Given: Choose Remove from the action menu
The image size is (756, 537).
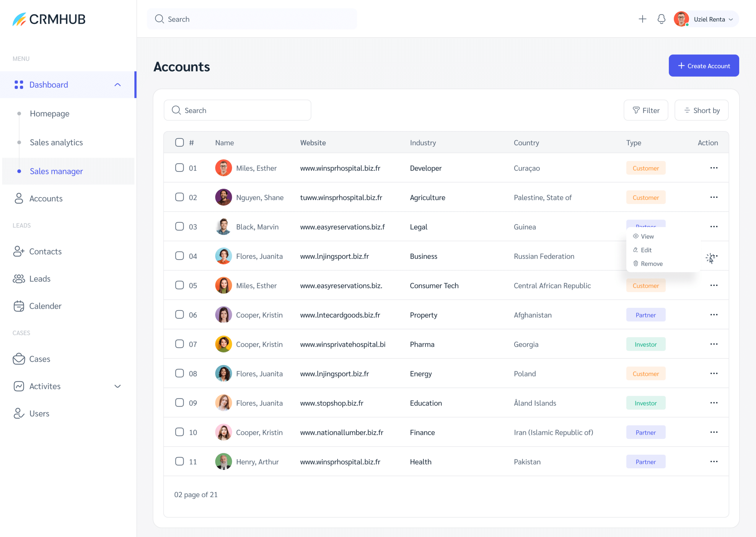Looking at the screenshot, I should click(x=651, y=263).
